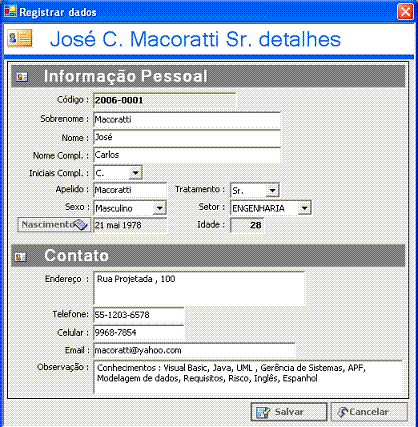Image resolution: width=418 pixels, height=427 pixels.
Task: Click the Cancelar button
Action: pos(369,412)
